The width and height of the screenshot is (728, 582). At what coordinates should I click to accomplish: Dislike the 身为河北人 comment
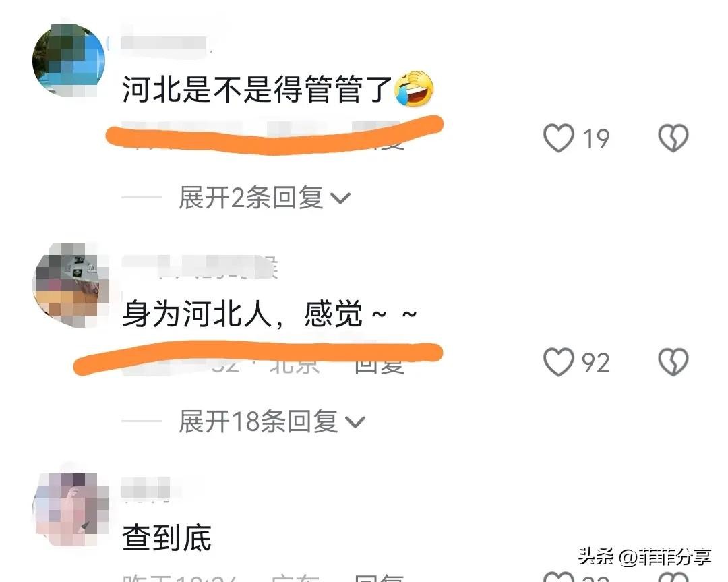673,362
